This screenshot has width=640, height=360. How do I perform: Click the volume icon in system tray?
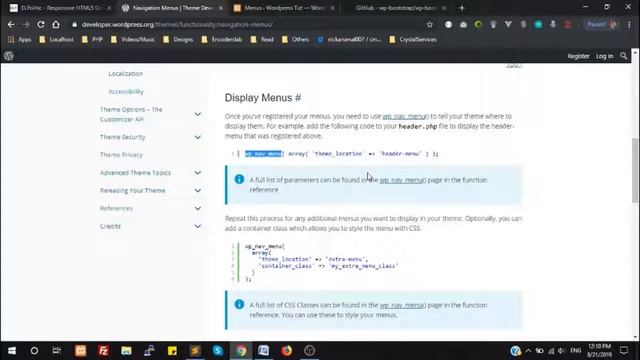561,351
